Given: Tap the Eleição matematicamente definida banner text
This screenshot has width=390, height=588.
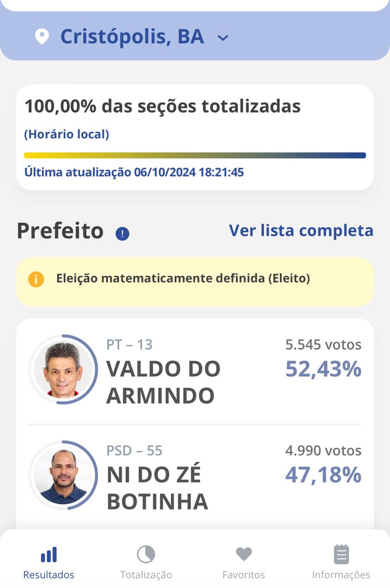Looking at the screenshot, I should click(183, 278).
